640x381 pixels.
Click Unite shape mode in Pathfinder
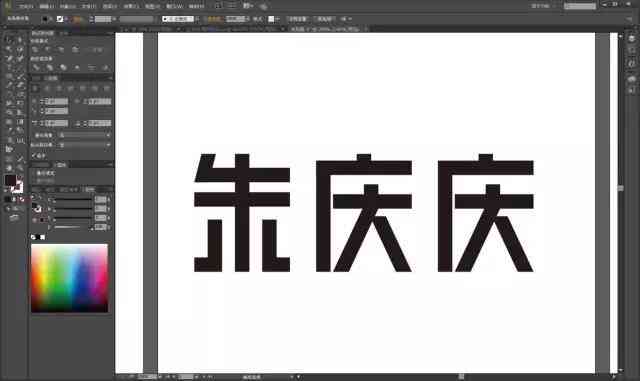coord(36,49)
